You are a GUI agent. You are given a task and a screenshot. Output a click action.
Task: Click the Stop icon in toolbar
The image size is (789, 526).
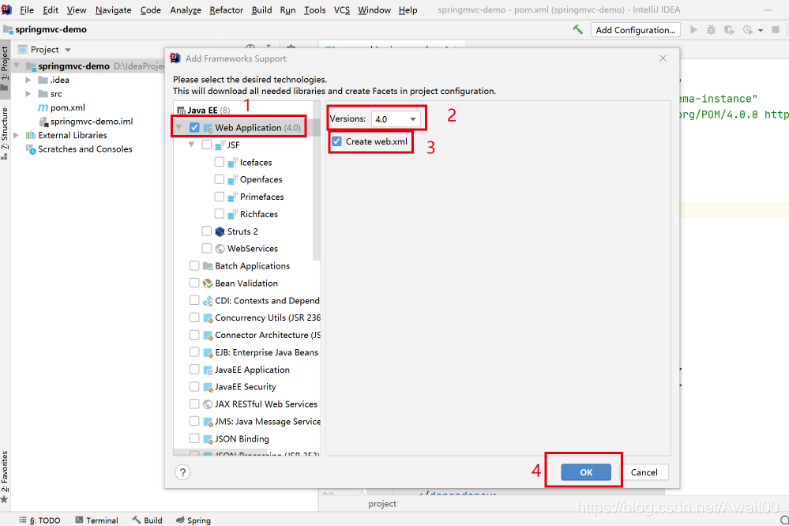(x=776, y=30)
